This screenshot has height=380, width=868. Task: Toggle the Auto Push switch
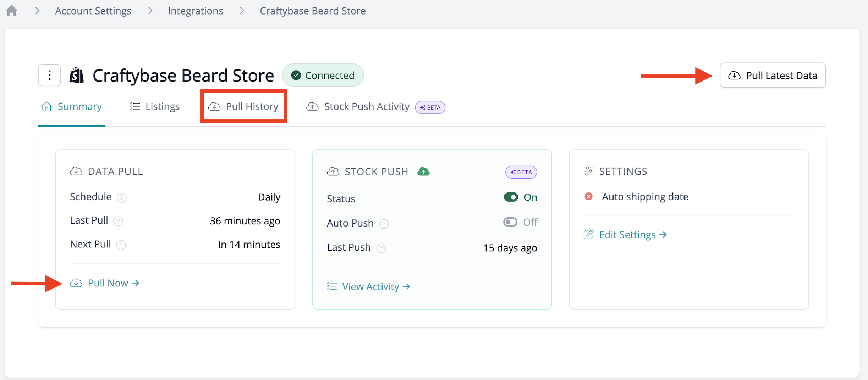coord(510,222)
